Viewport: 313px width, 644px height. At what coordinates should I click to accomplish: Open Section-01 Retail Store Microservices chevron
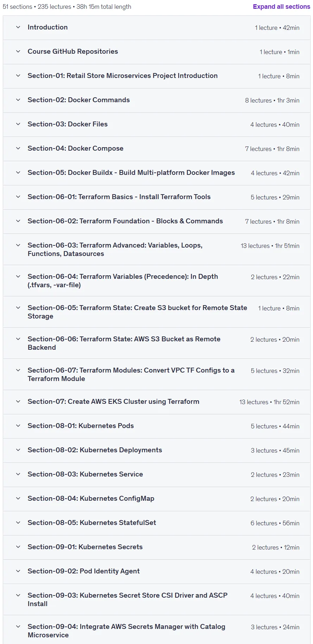pos(18,75)
